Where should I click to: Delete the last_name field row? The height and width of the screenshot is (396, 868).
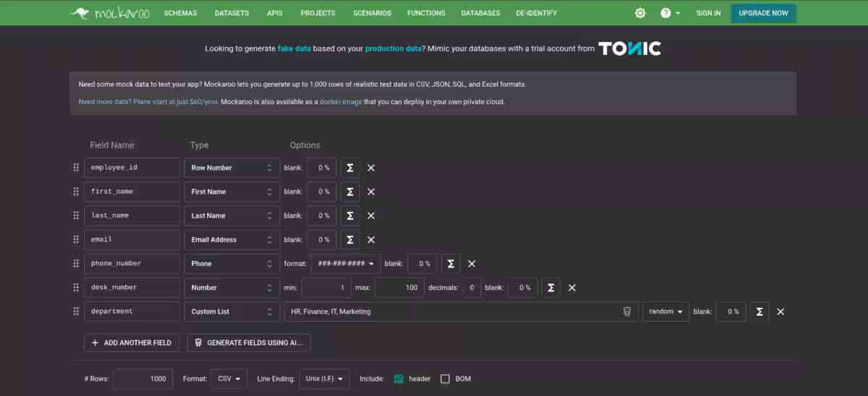coord(371,215)
